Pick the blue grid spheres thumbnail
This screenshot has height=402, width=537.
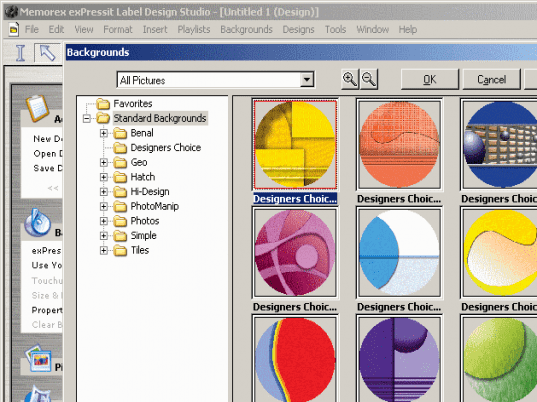[499, 145]
